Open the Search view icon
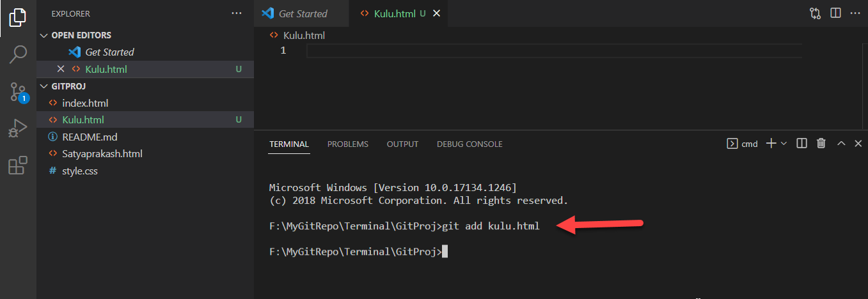 click(18, 54)
